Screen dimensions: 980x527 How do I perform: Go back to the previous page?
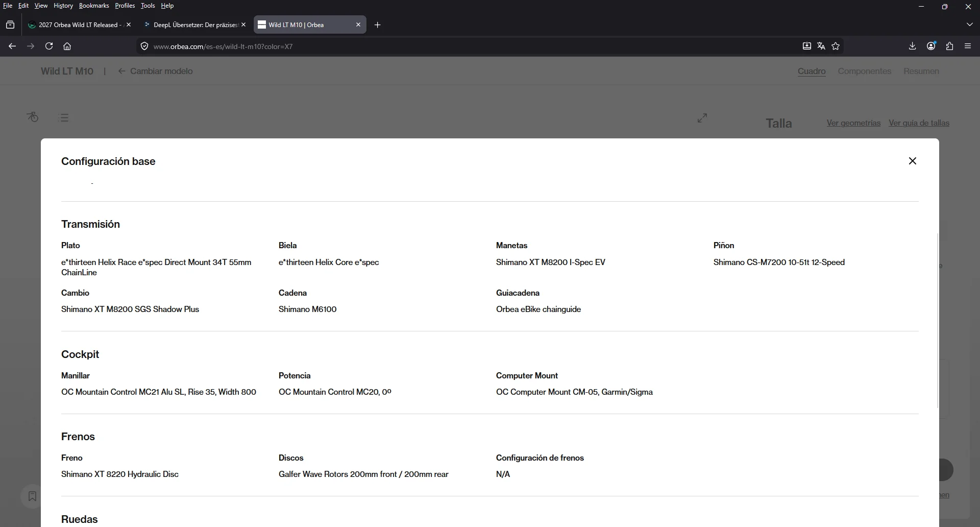(12, 46)
